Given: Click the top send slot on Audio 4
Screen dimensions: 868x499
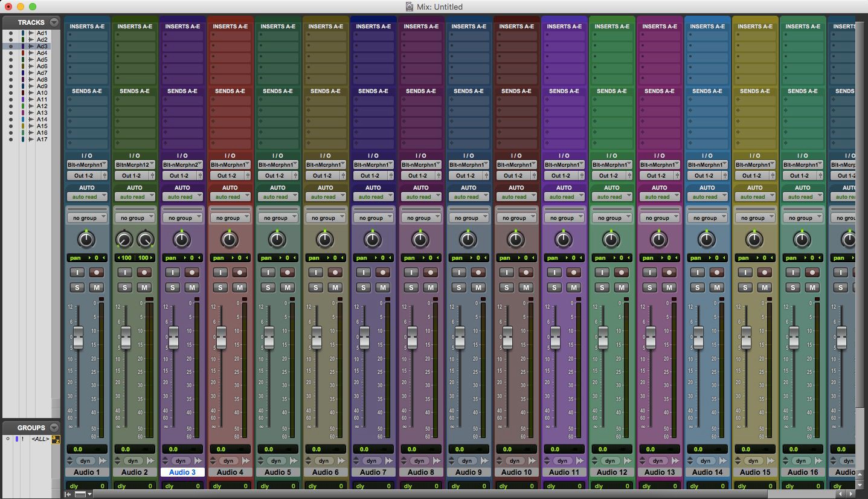Looking at the screenshot, I should (x=230, y=100).
